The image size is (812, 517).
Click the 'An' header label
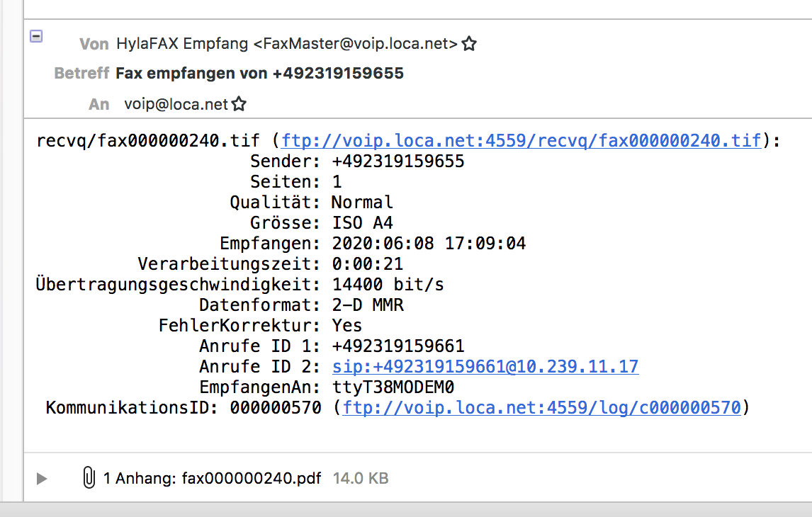[x=99, y=105]
